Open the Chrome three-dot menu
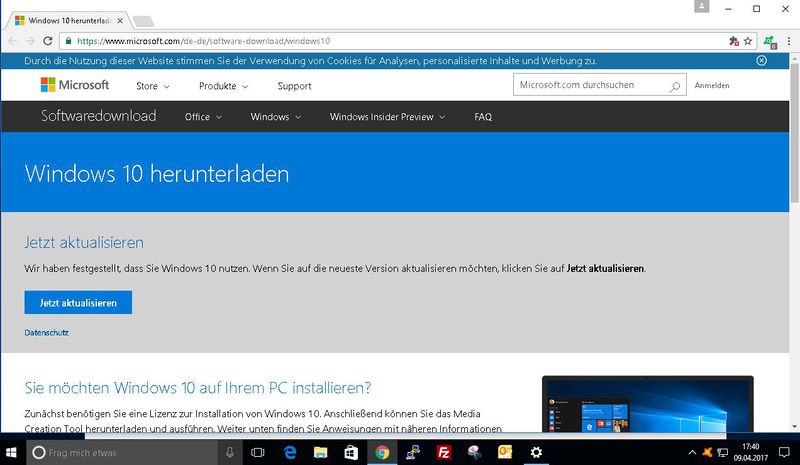The height and width of the screenshot is (465, 800). pos(789,41)
